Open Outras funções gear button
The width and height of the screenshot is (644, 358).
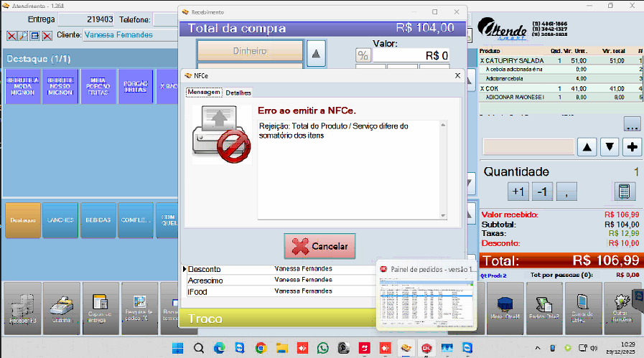pyautogui.click(x=621, y=308)
